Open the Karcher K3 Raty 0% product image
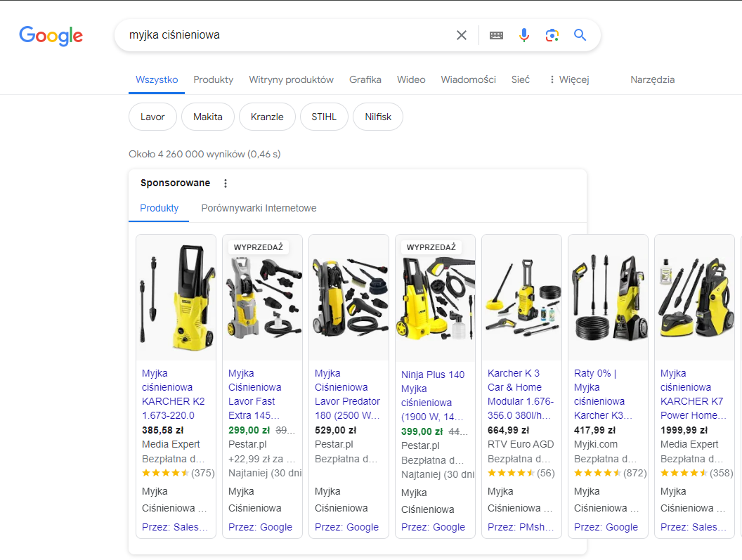 [x=608, y=297]
